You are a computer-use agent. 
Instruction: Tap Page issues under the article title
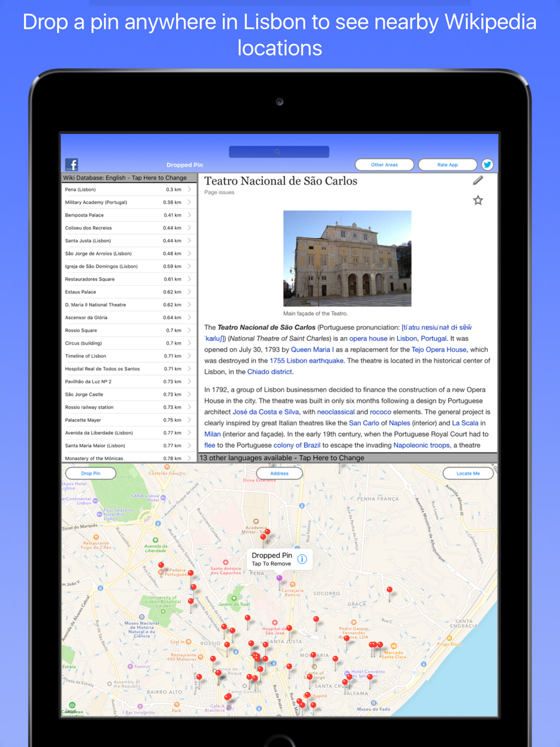220,192
